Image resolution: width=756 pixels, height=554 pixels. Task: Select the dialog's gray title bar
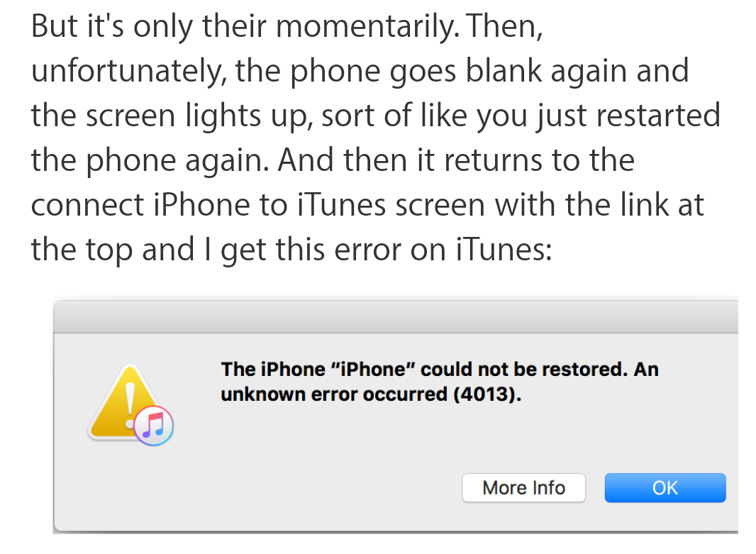click(395, 317)
